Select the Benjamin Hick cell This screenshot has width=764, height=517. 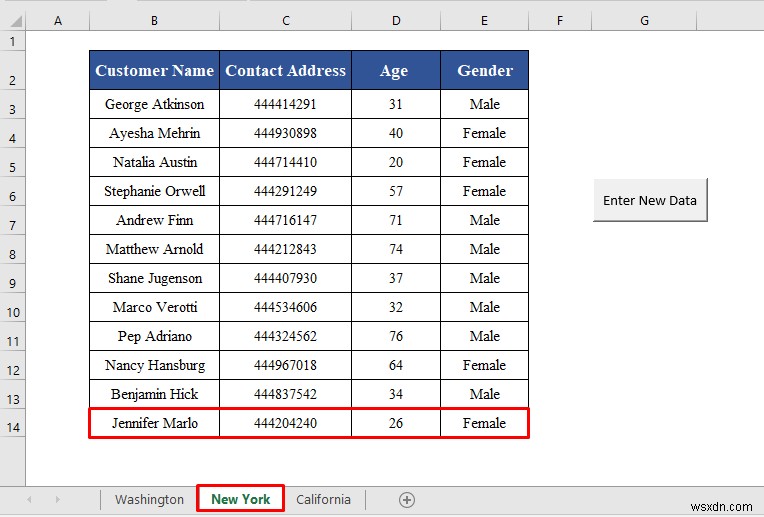click(x=154, y=394)
